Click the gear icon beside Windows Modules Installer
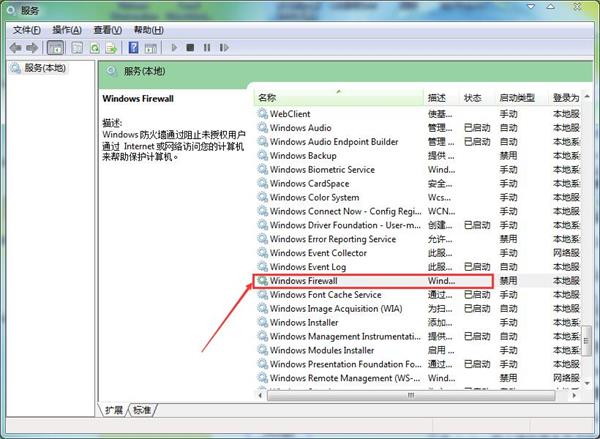600x439 pixels. (x=262, y=350)
